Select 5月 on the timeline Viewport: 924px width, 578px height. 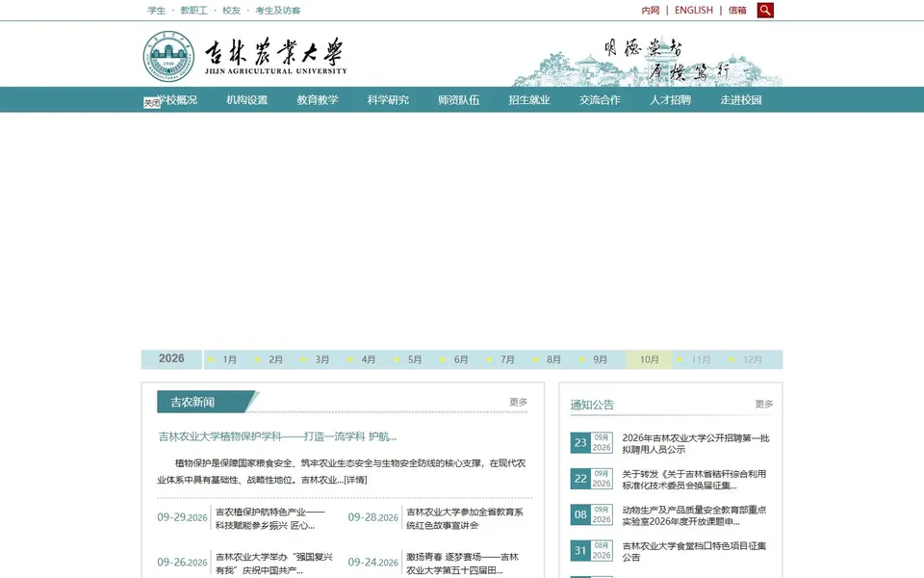click(415, 359)
